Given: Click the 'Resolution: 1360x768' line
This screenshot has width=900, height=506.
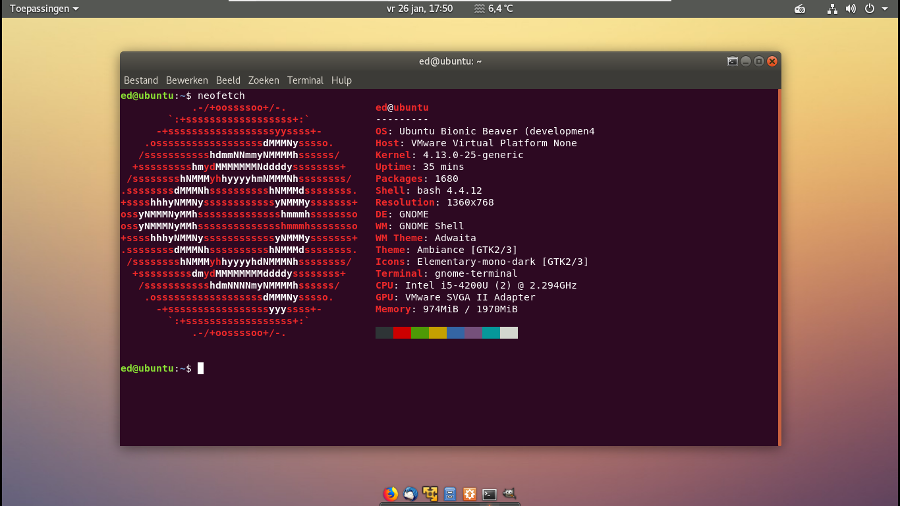Looking at the screenshot, I should (x=435, y=203).
